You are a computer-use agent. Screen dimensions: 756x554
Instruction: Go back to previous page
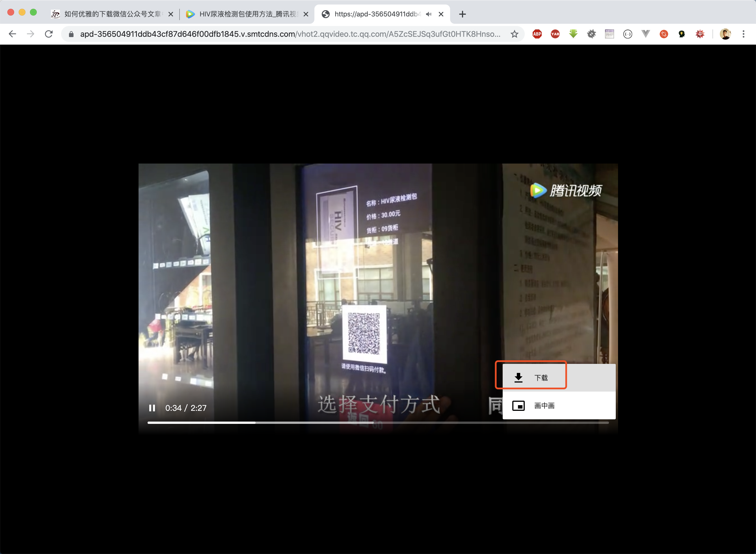(13, 34)
